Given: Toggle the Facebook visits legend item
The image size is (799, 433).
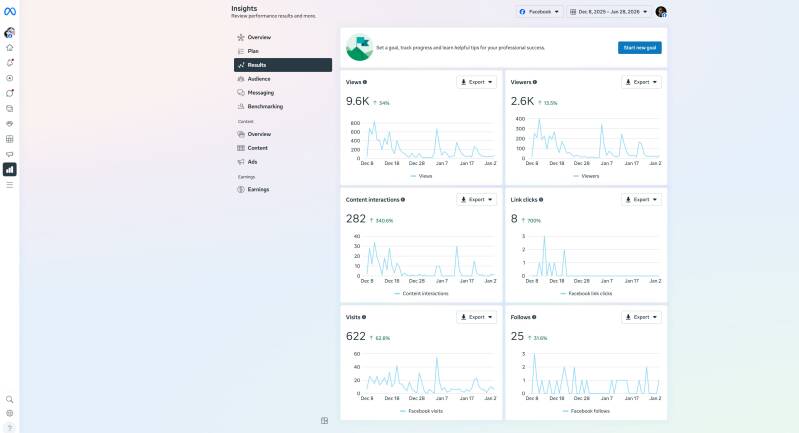Looking at the screenshot, I should pyautogui.click(x=420, y=411).
